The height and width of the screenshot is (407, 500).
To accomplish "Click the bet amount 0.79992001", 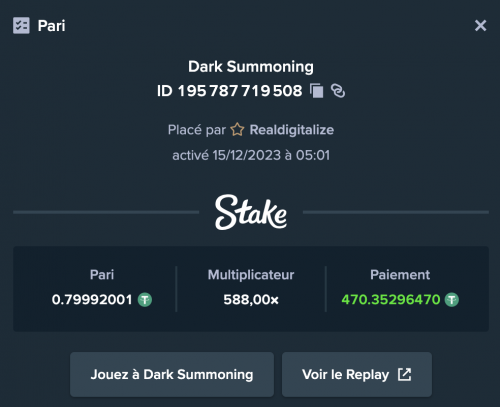I will point(92,300).
